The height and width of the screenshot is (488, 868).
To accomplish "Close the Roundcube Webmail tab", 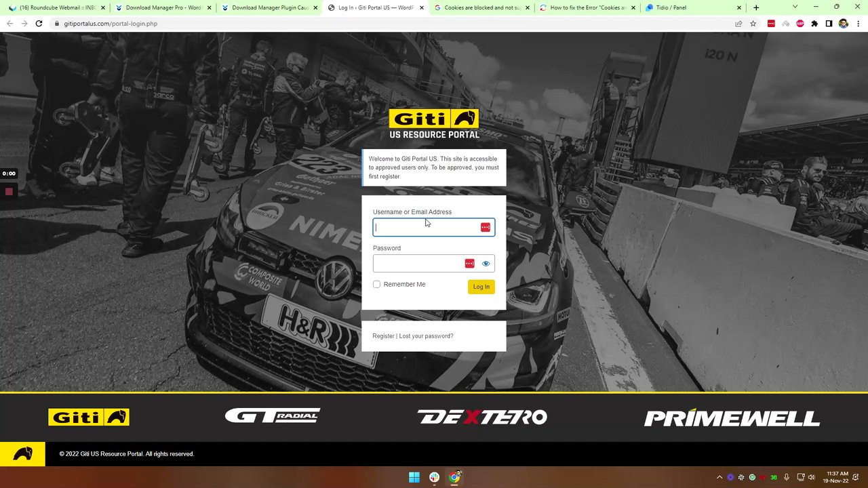I will point(103,7).
